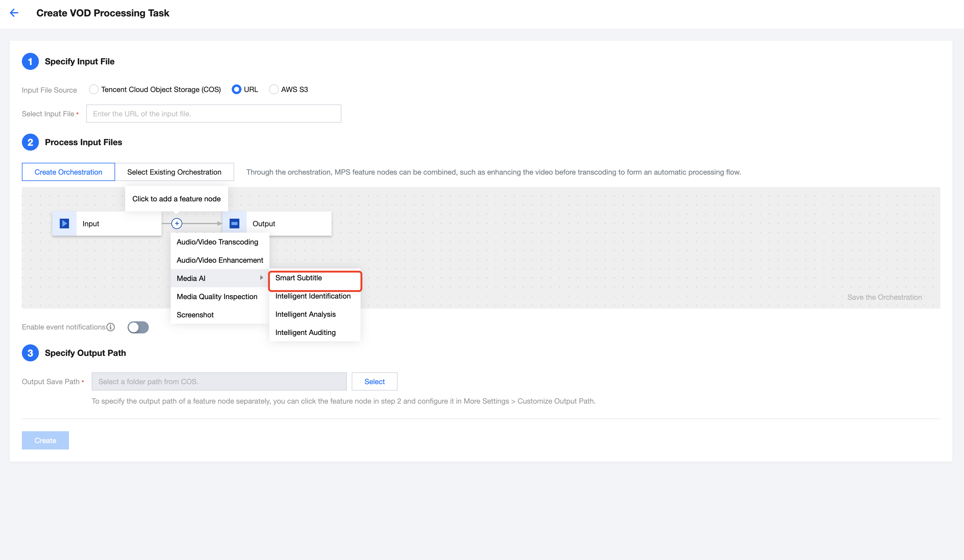This screenshot has height=560, width=964.
Task: Focus the input file URL field
Action: click(214, 114)
